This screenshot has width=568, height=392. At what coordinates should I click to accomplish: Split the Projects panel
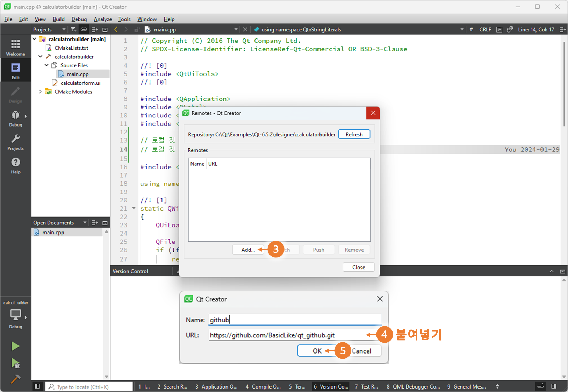[94, 29]
